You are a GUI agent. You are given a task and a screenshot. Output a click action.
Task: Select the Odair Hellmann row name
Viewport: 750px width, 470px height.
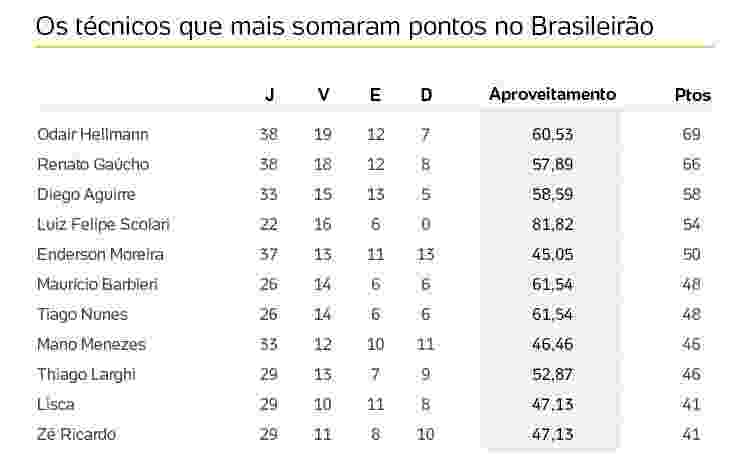click(93, 134)
